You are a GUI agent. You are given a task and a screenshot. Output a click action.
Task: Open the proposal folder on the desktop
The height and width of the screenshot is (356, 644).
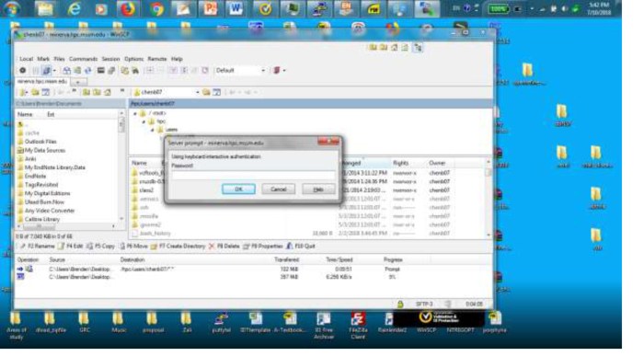[x=153, y=322]
